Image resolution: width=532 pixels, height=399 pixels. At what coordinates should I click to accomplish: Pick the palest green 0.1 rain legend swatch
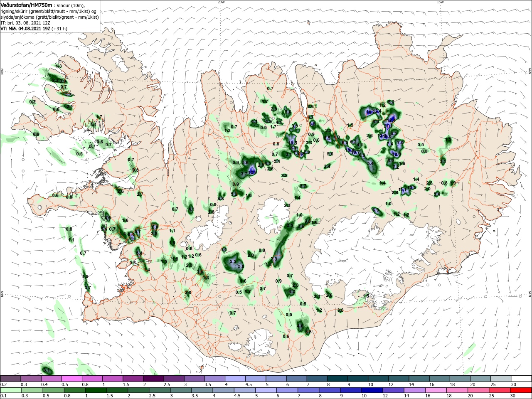[11, 390]
